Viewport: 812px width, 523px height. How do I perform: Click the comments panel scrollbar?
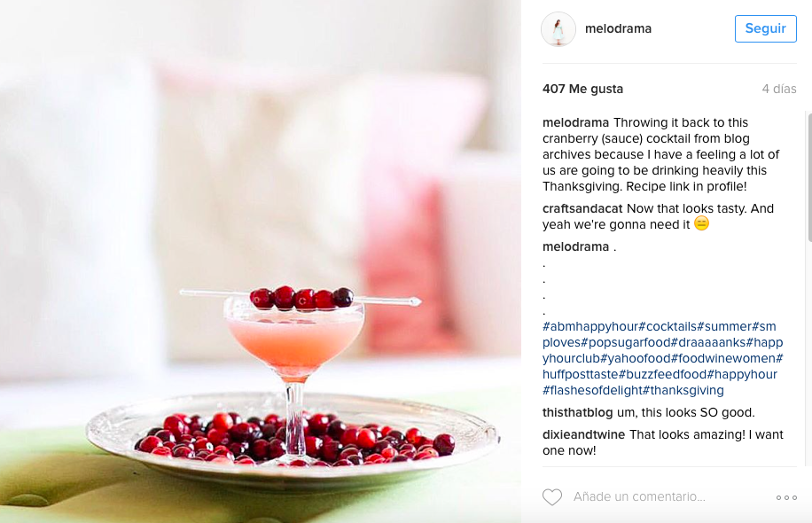point(808,176)
